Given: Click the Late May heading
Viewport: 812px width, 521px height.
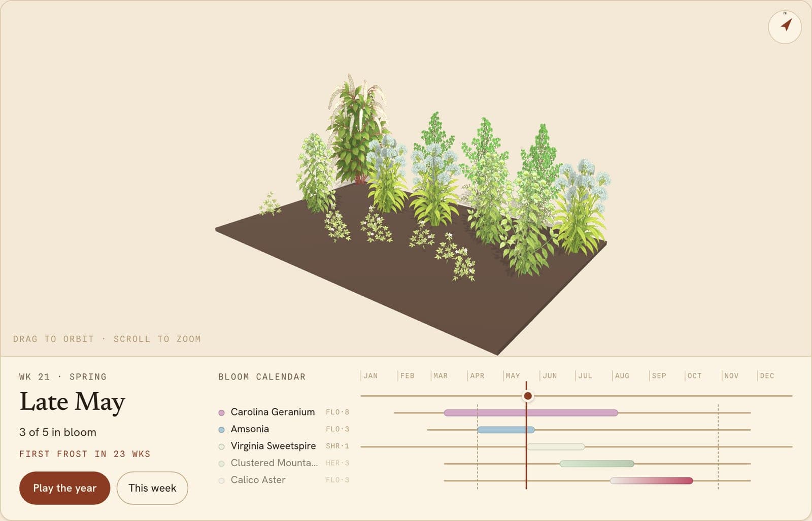Looking at the screenshot, I should pos(72,402).
